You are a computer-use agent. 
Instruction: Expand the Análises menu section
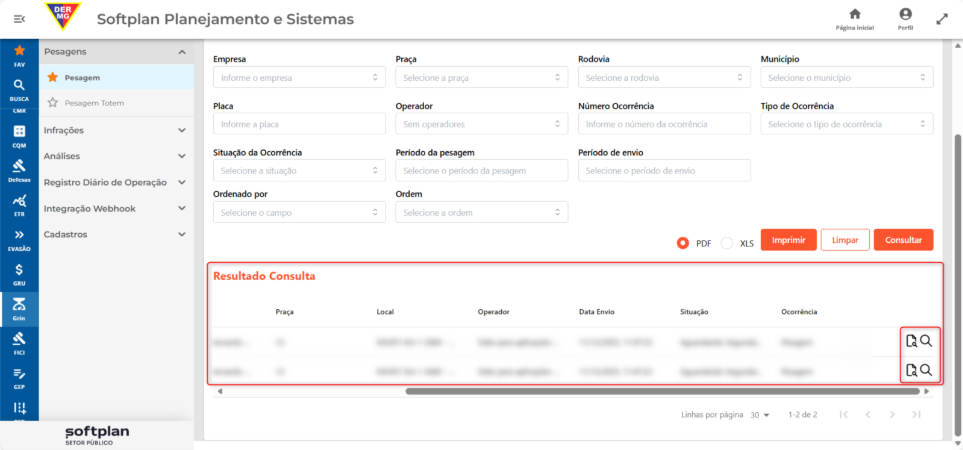(116, 156)
